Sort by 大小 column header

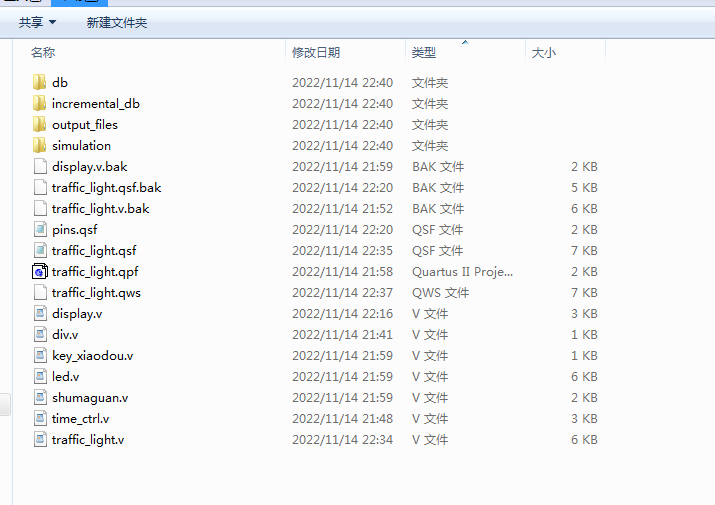point(543,52)
